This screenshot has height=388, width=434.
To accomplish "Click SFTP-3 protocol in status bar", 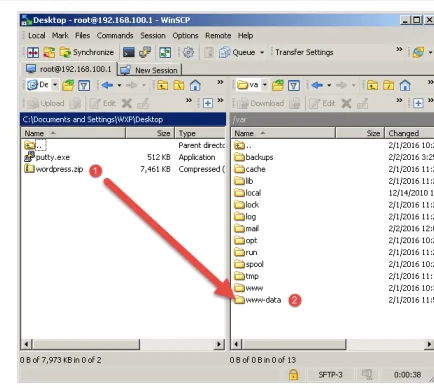I will pyautogui.click(x=330, y=375).
